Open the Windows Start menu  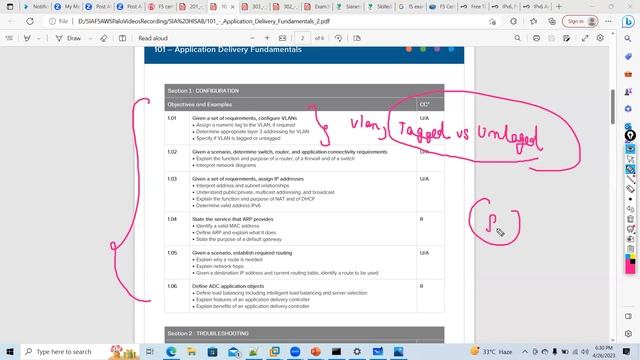[10, 351]
